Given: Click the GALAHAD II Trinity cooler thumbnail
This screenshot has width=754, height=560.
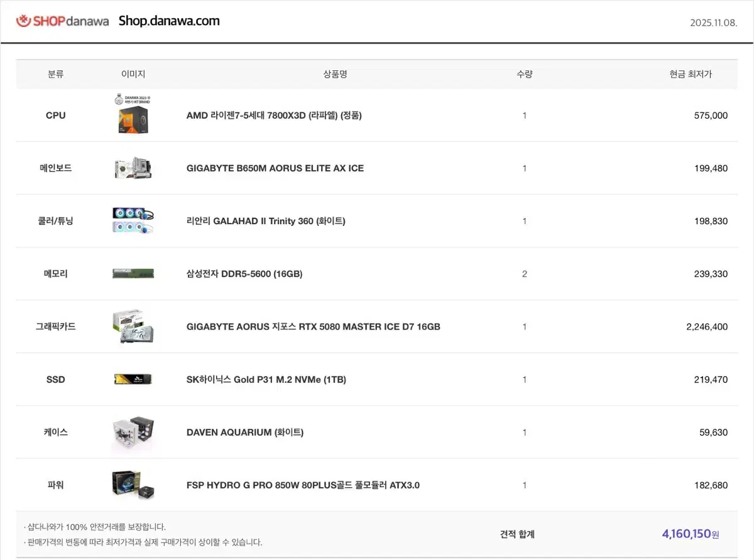Looking at the screenshot, I should click(133, 220).
